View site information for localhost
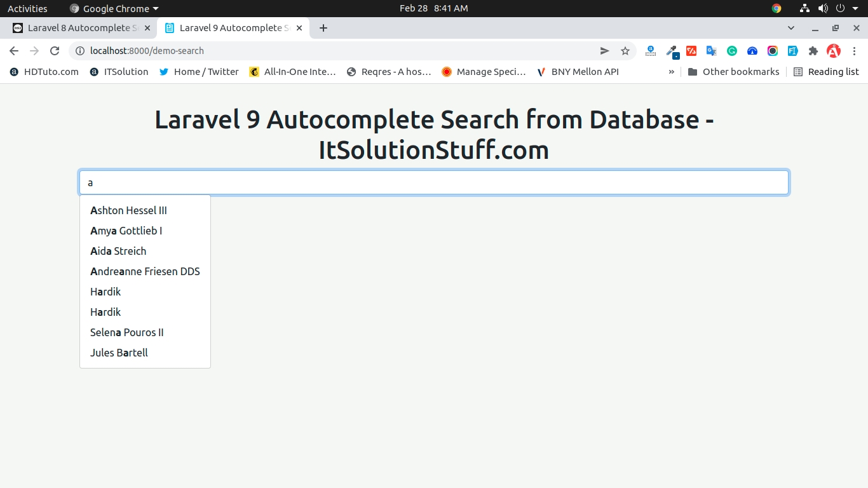Image resolution: width=868 pixels, height=488 pixels. pyautogui.click(x=80, y=51)
